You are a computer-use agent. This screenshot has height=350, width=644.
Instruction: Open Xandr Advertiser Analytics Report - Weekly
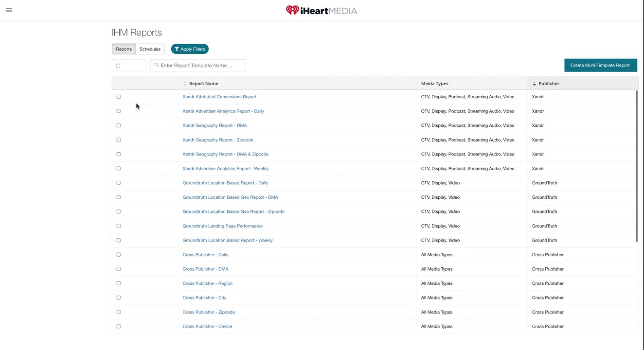tap(225, 169)
